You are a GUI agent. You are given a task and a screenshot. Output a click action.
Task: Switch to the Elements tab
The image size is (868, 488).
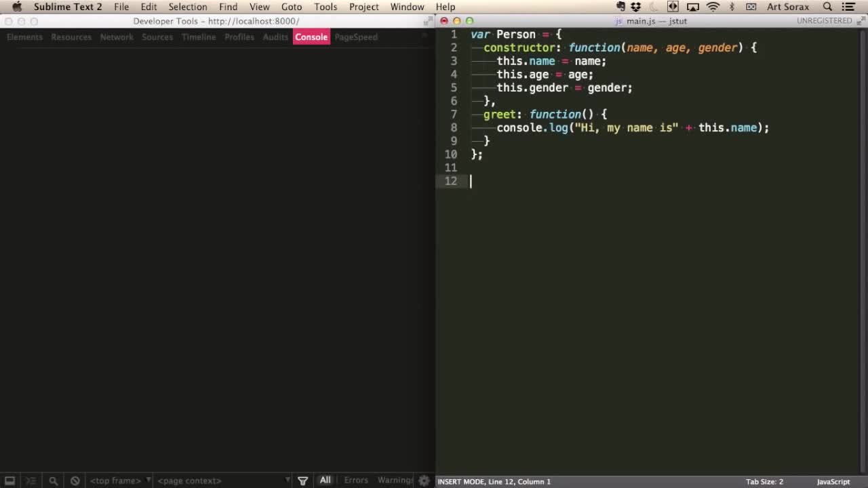[x=24, y=37]
